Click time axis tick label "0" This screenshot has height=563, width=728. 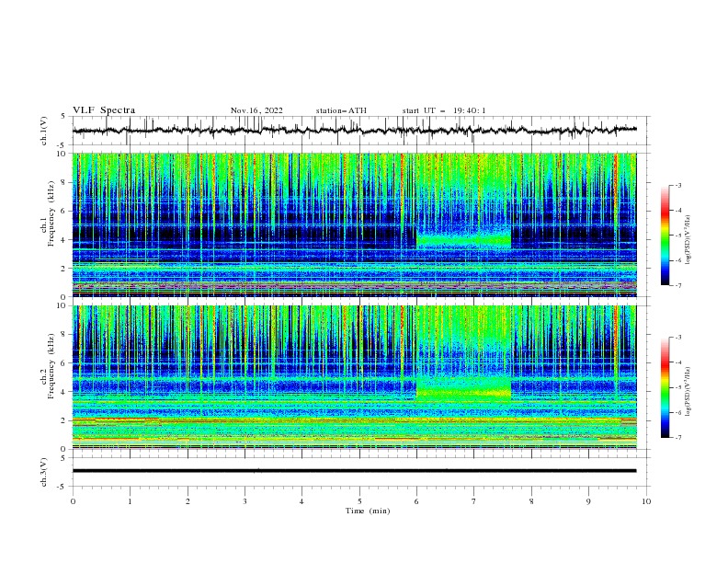coord(73,501)
